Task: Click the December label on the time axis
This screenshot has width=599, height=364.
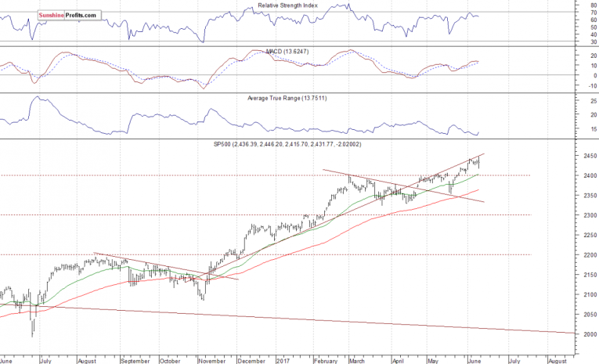Action: (x=249, y=362)
